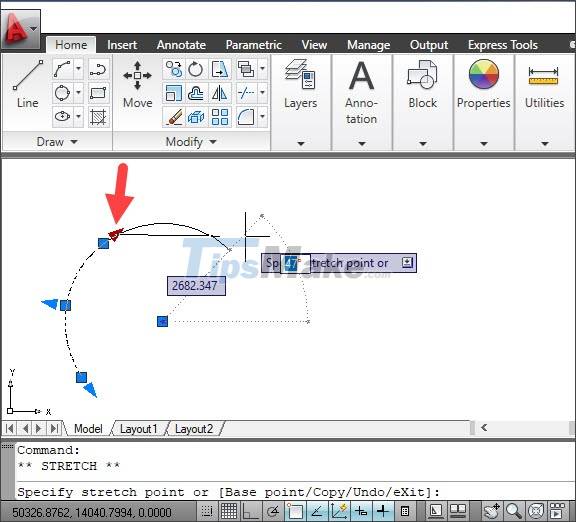Click the Scale tool
This screenshot has height=522, width=576.
(174, 93)
